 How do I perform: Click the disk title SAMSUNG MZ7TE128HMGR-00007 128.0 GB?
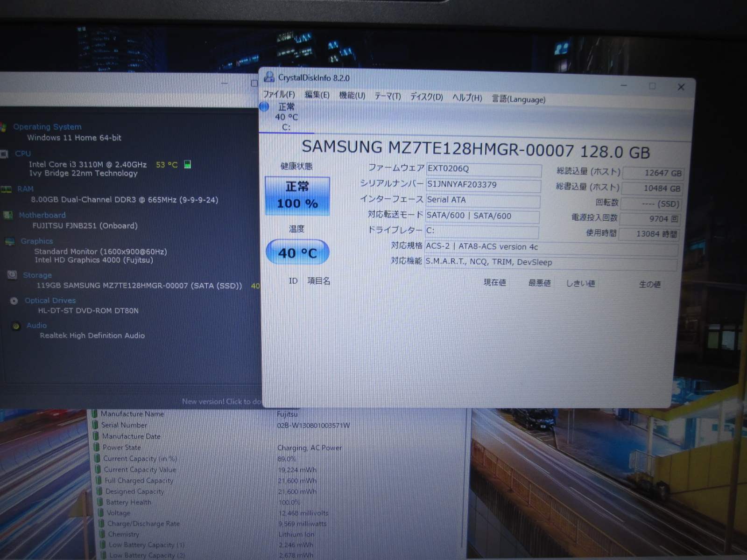tap(476, 149)
